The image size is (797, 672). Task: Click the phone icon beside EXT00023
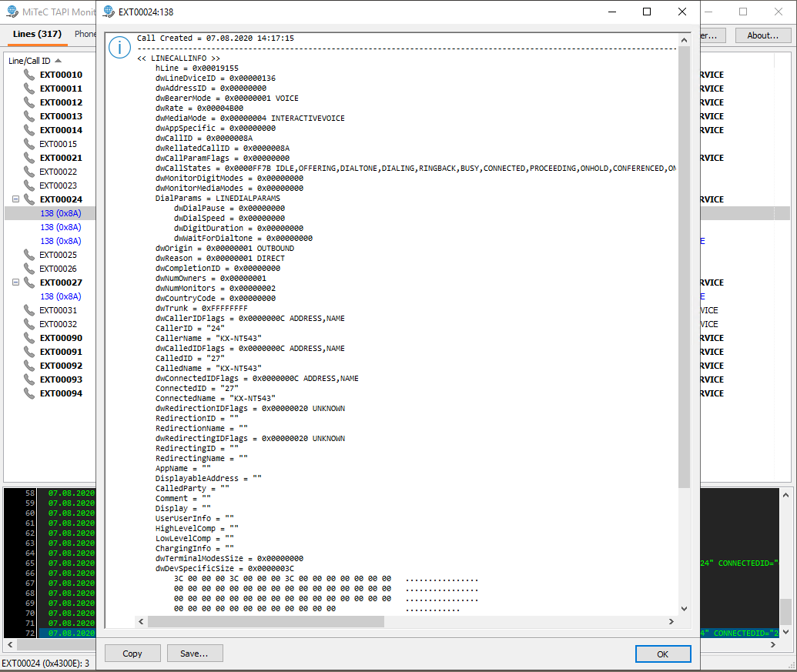pyautogui.click(x=29, y=186)
